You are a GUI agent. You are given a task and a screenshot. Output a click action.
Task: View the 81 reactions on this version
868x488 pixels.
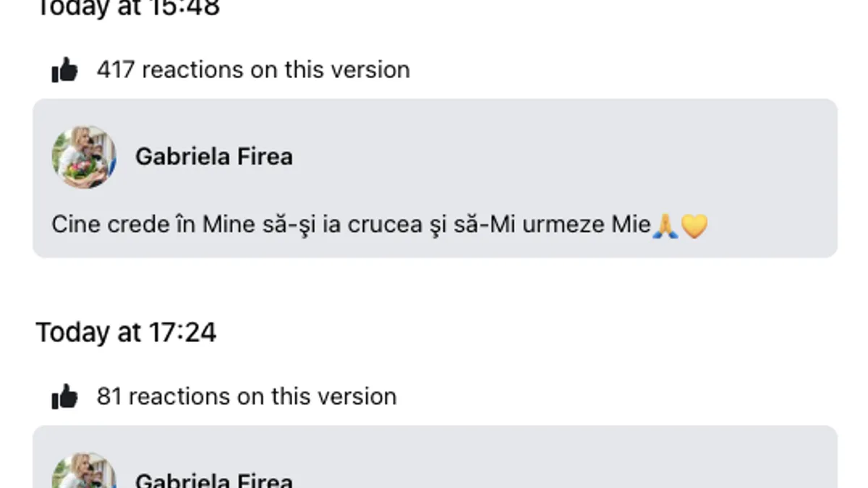[x=247, y=397]
